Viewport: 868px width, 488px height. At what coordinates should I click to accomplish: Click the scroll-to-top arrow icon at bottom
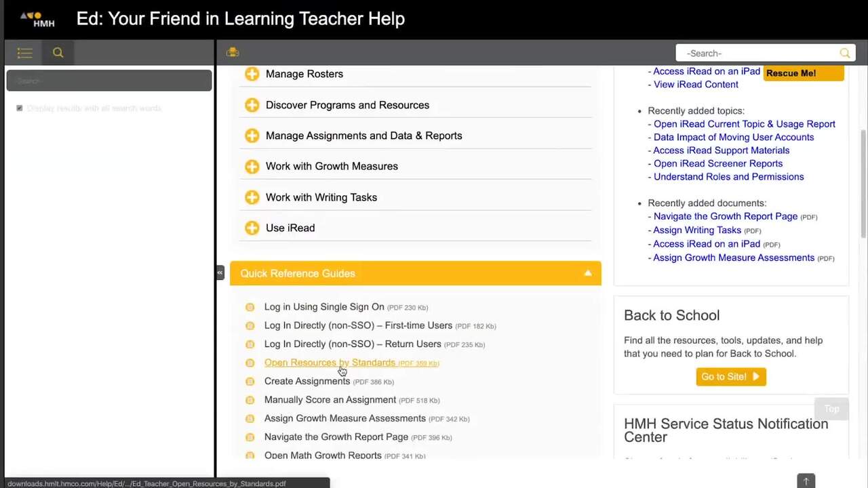click(x=806, y=481)
